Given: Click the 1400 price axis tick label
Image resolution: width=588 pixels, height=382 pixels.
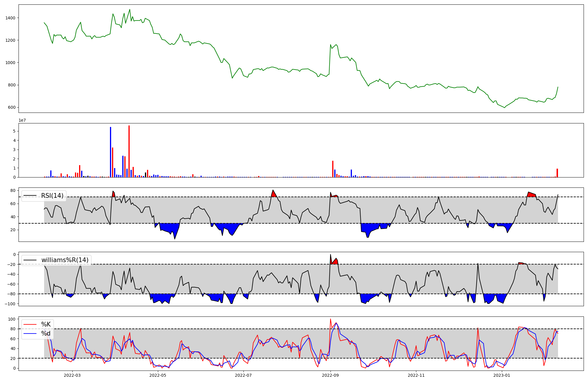Looking at the screenshot, I should pos(10,18).
